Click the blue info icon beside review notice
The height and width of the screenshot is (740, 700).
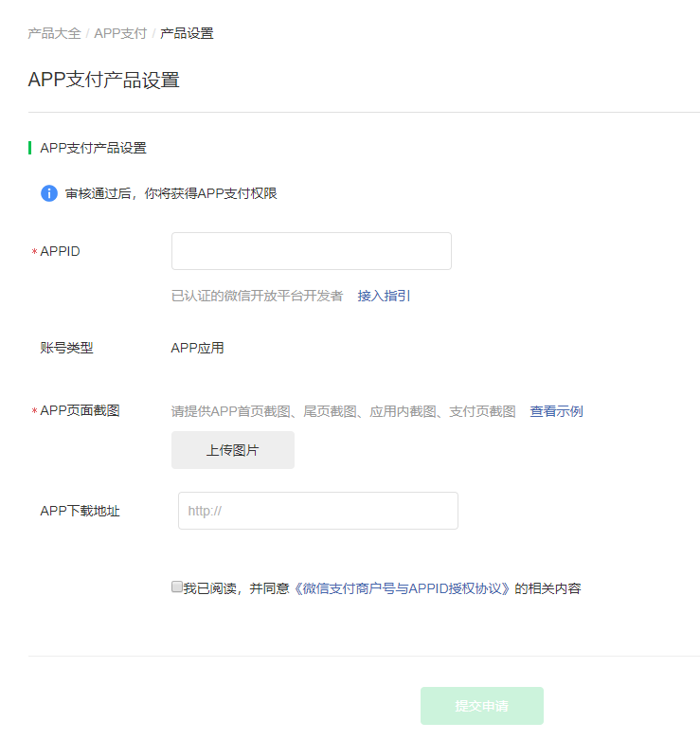pos(49,193)
